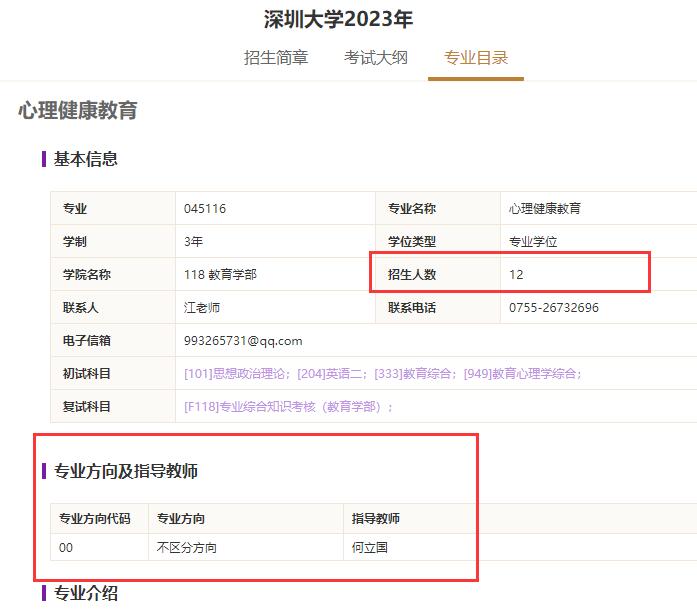Click the 基本信息 section heading
Image resolution: width=697 pixels, height=610 pixels.
click(85, 159)
